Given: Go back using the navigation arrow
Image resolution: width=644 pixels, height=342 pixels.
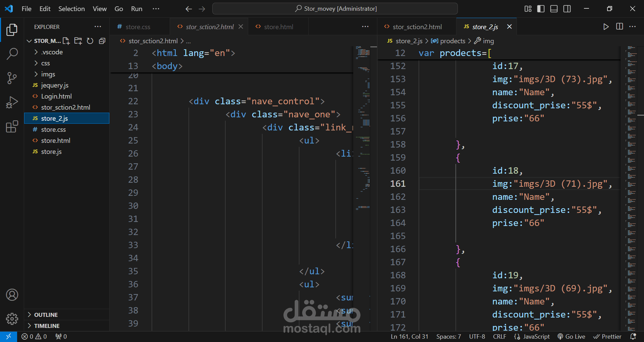Looking at the screenshot, I should pyautogui.click(x=189, y=9).
